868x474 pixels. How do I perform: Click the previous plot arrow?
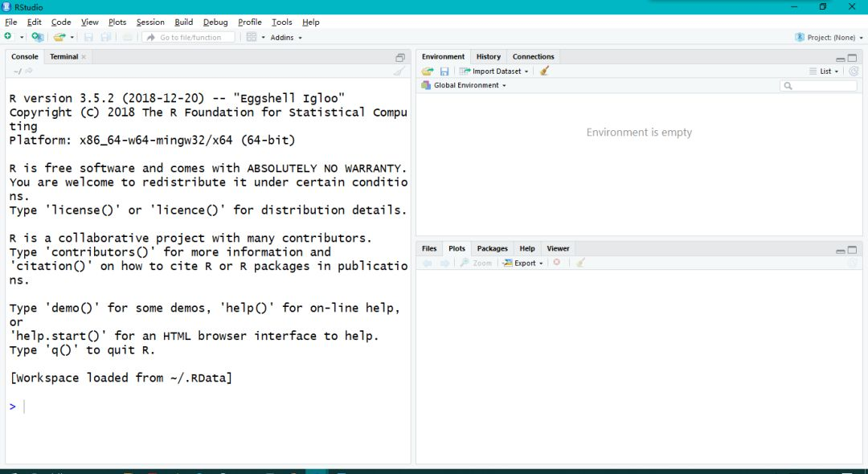(428, 264)
